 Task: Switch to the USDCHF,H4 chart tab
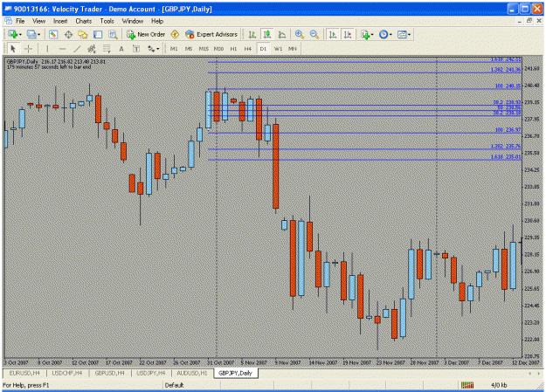[x=67, y=373]
